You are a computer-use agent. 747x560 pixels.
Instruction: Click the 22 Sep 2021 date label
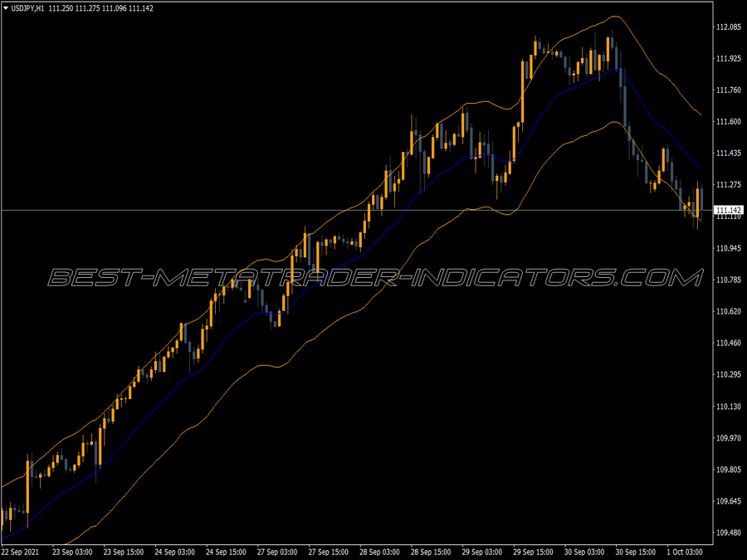click(x=20, y=553)
